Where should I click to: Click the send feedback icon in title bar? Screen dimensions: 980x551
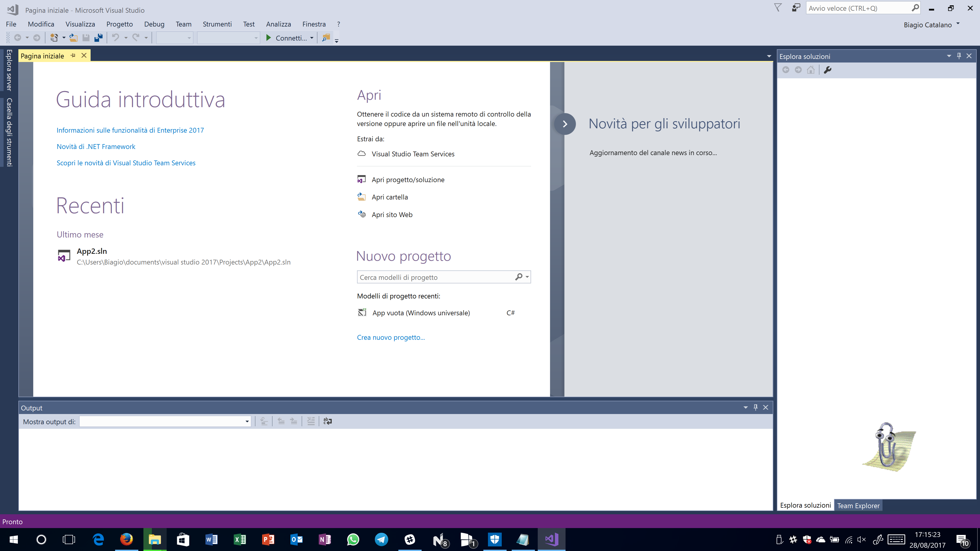click(796, 8)
